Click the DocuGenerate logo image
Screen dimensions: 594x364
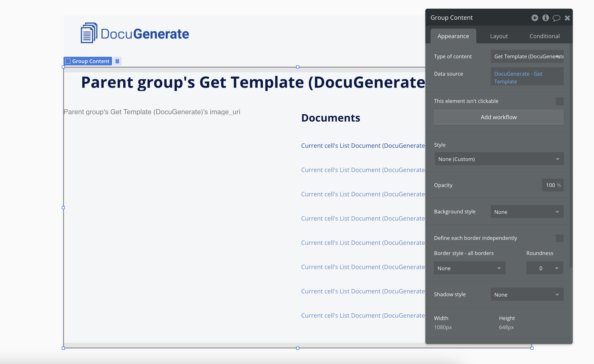135,33
